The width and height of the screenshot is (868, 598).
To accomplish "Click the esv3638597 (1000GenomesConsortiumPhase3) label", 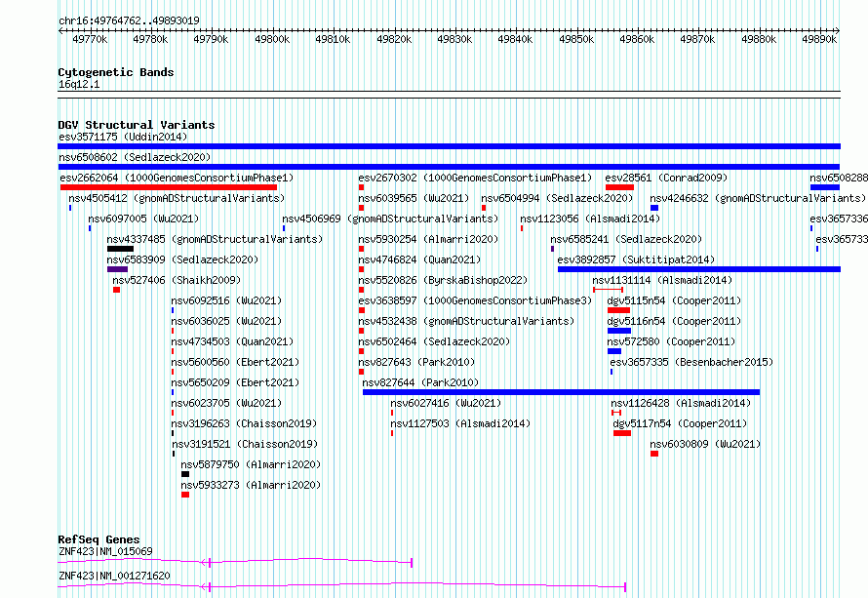I will coord(475,300).
